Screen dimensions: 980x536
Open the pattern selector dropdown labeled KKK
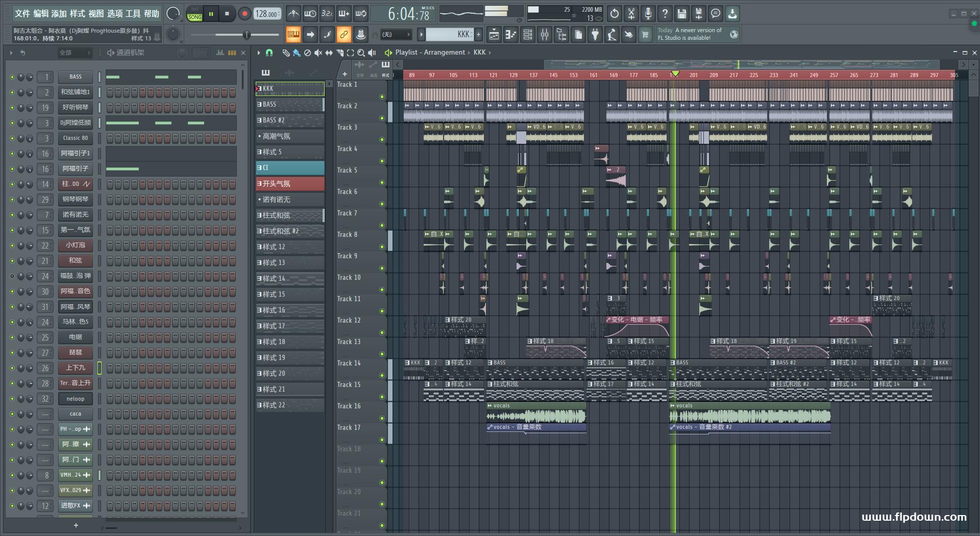(x=449, y=35)
